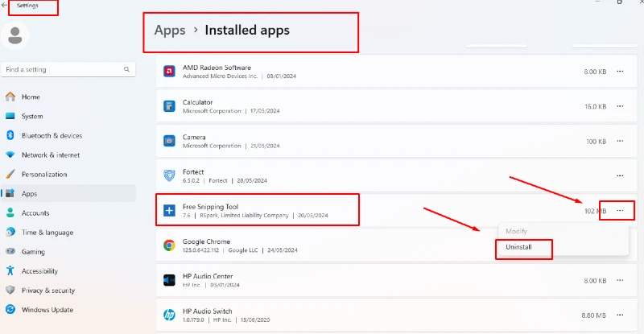Click the Gaming controller icon
The image size is (644, 334).
10,251
